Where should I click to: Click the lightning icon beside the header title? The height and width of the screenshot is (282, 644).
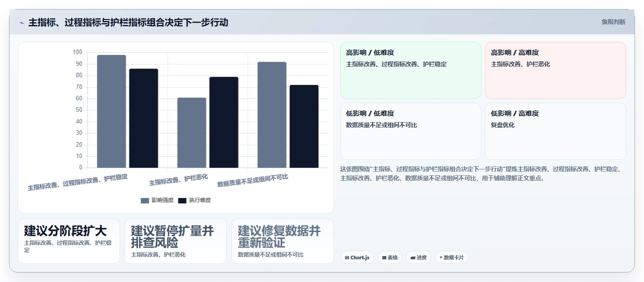[21, 22]
